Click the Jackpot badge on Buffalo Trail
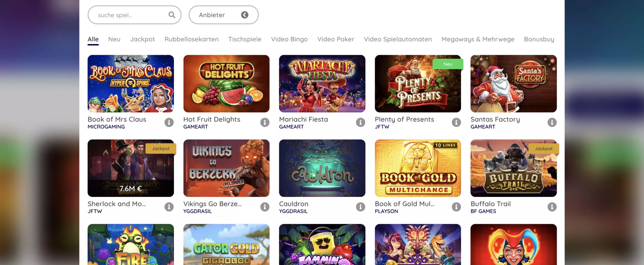Viewport: 644px width, 265px height. (543, 148)
